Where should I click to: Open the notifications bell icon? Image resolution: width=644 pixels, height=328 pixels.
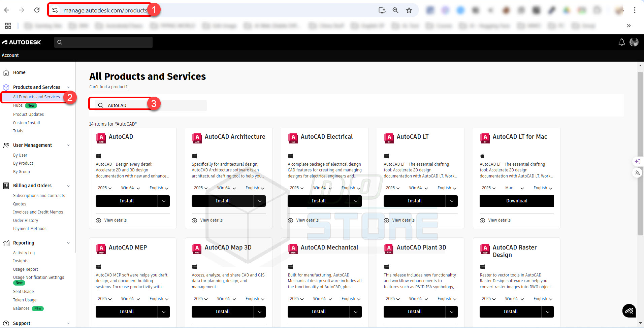[622, 42]
